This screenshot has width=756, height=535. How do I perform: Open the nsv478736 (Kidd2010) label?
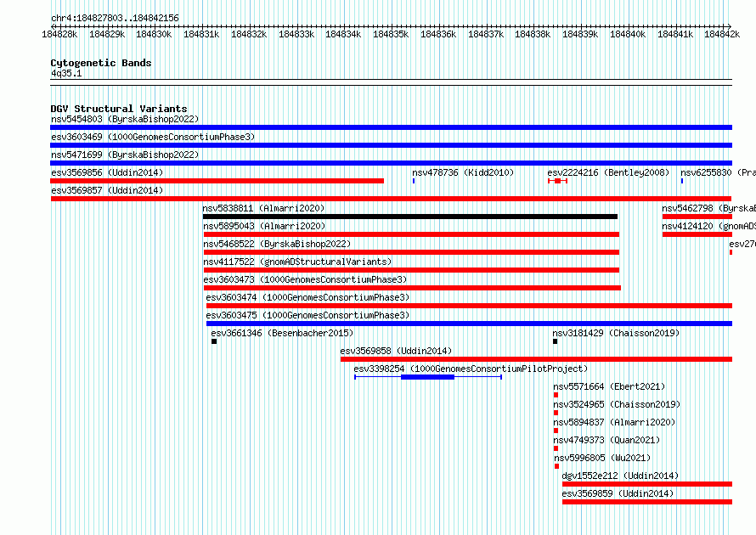point(463,172)
